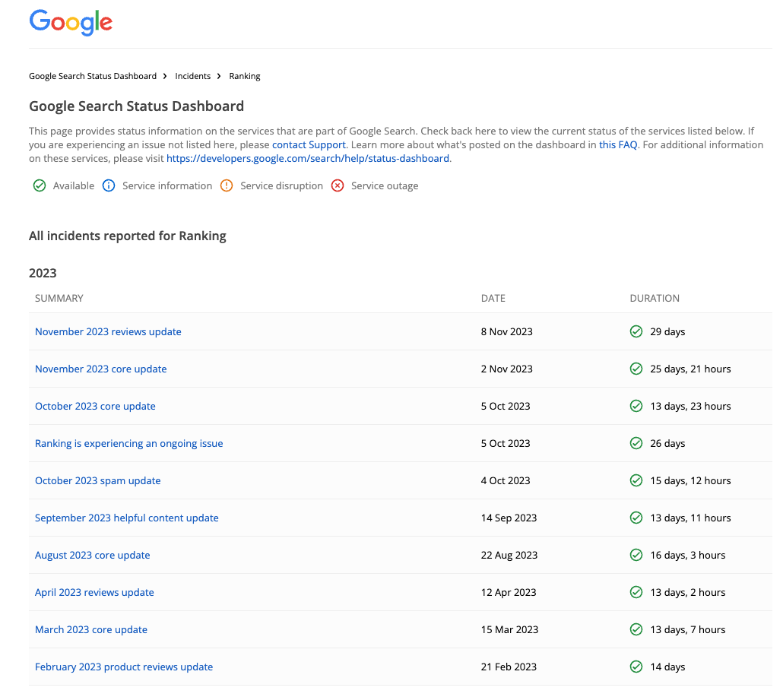783x700 pixels.
Task: Open Ranking is experiencing an ongoing issue
Action: click(128, 443)
